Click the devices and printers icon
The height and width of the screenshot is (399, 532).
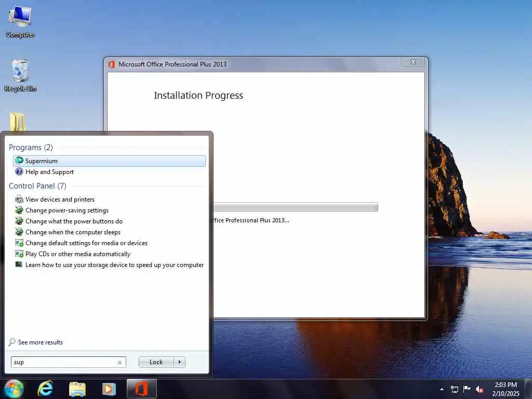[19, 199]
